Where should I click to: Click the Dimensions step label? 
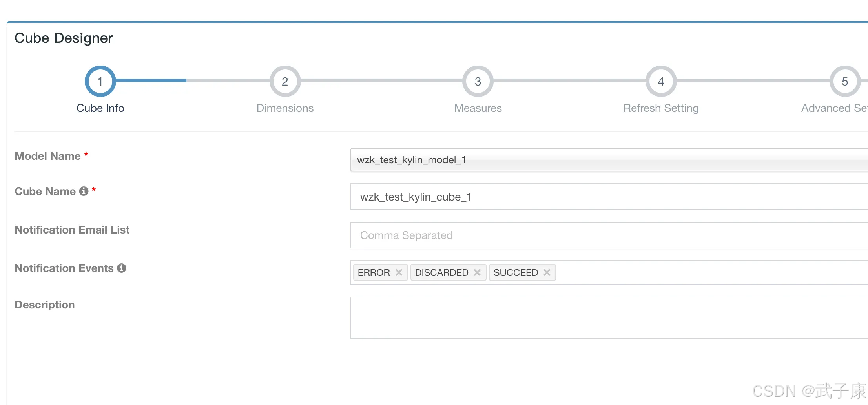tap(285, 108)
